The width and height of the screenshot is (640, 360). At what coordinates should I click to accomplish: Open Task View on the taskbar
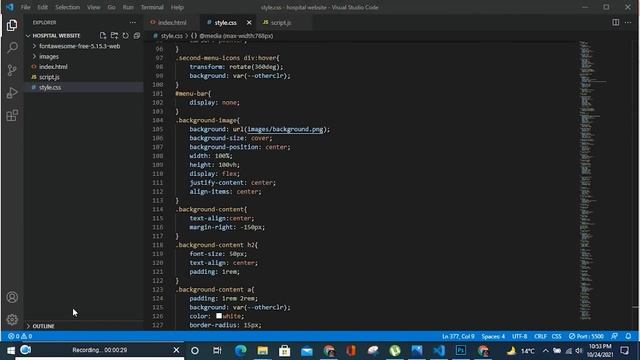click(x=217, y=351)
